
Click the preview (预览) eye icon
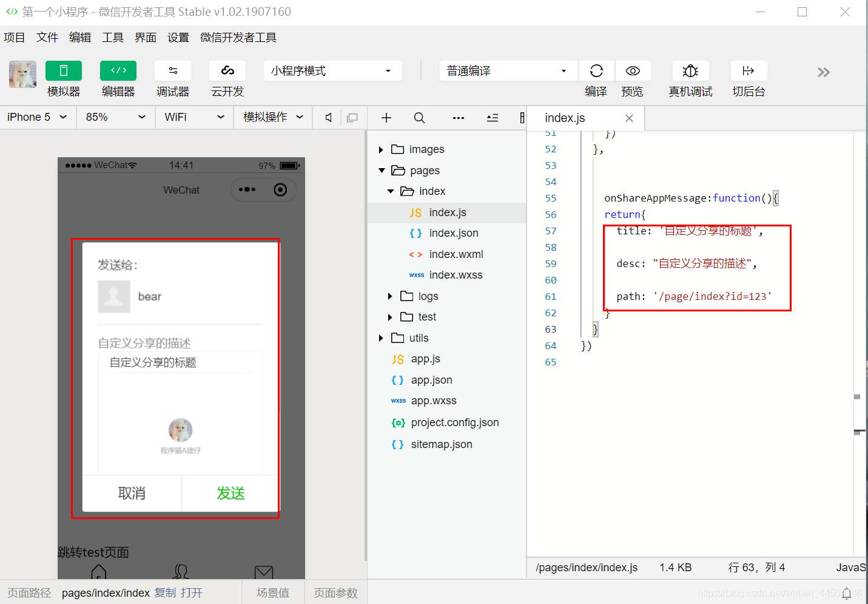pos(633,71)
